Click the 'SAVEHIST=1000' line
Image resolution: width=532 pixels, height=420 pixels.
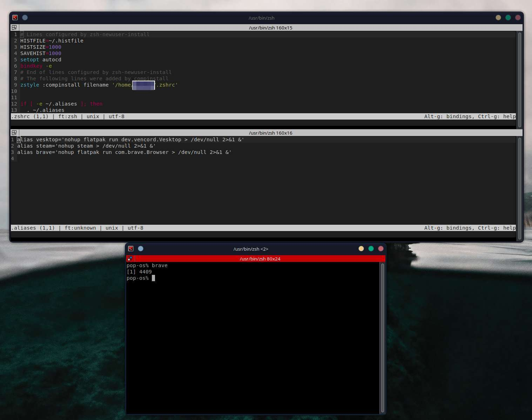tap(41, 53)
